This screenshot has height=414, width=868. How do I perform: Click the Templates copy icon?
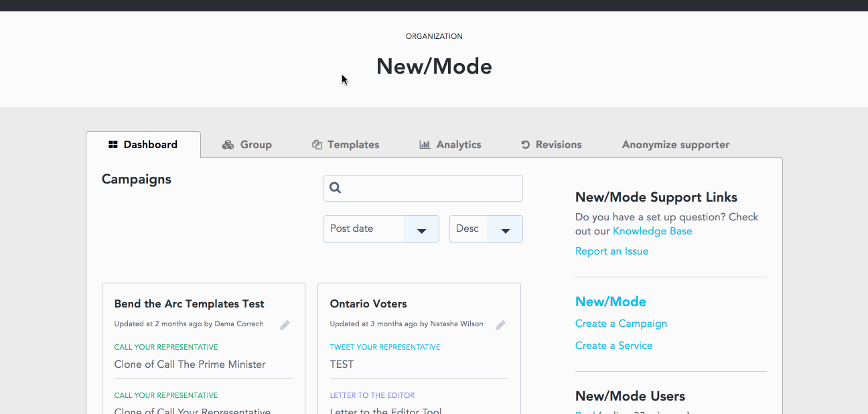(x=317, y=145)
